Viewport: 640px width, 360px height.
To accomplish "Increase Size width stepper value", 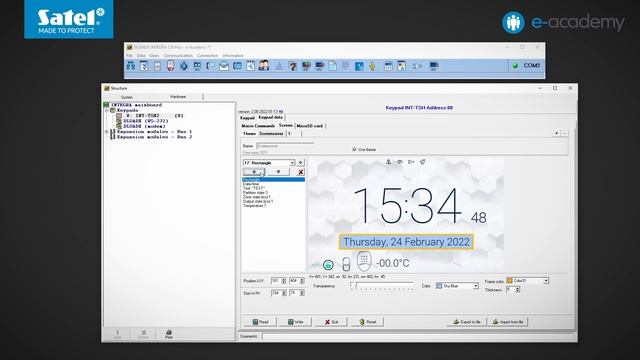I will 284,291.
